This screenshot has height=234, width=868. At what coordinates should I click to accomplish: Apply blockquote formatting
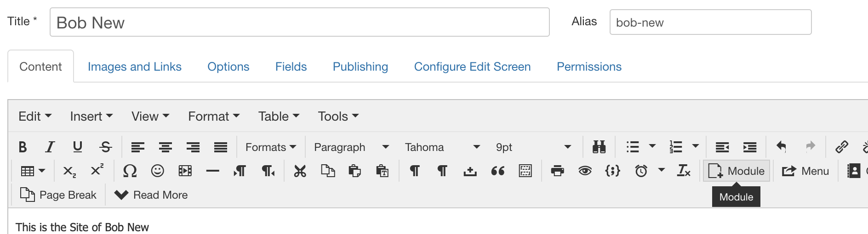[x=497, y=171]
